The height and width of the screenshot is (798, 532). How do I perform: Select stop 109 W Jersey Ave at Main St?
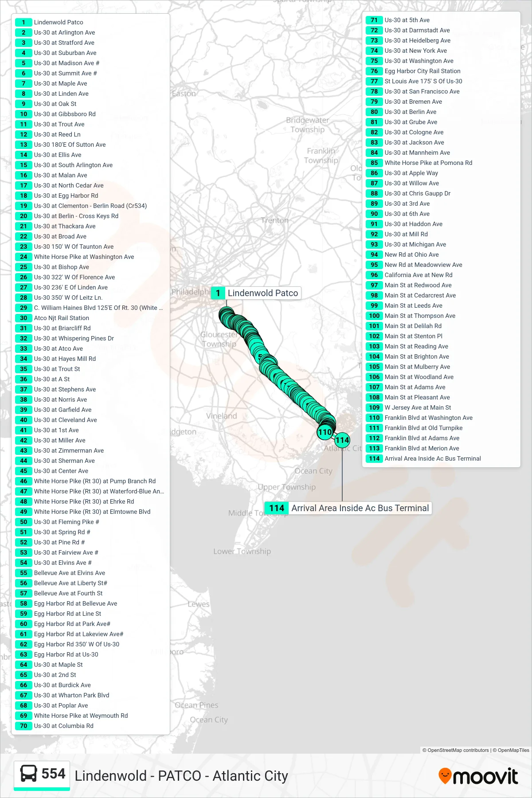click(409, 407)
